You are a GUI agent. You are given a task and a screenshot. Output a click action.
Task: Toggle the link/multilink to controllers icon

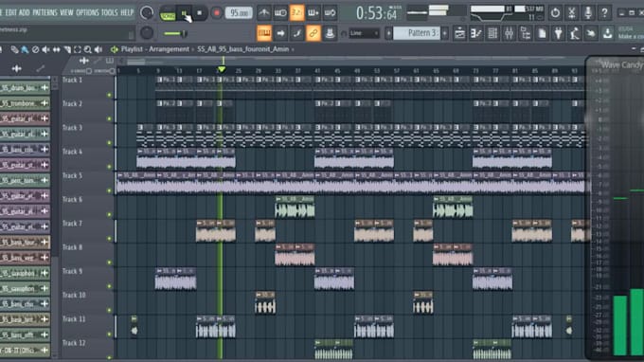click(313, 33)
